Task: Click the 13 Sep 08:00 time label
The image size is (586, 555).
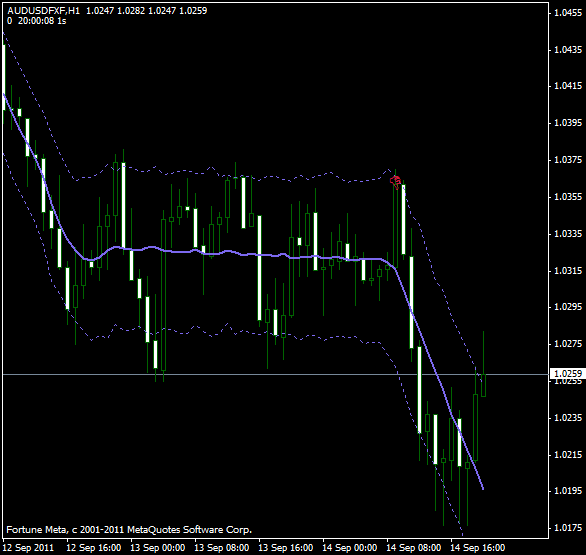Action: pos(222,548)
